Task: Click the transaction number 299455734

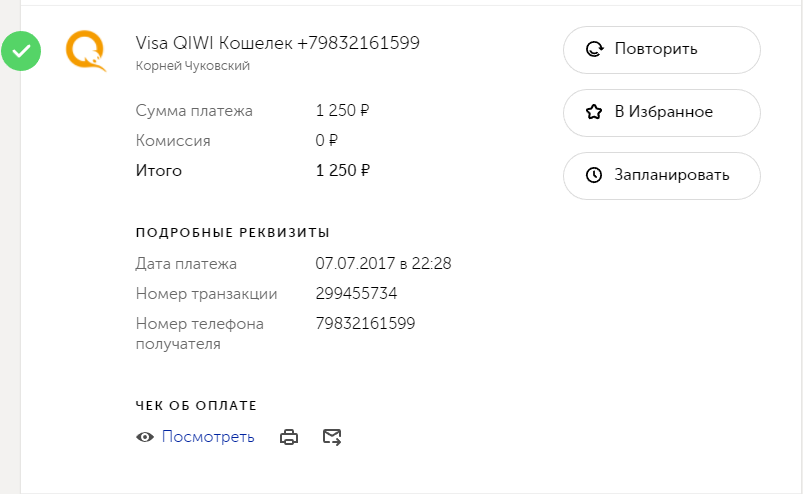Action: coord(357,294)
